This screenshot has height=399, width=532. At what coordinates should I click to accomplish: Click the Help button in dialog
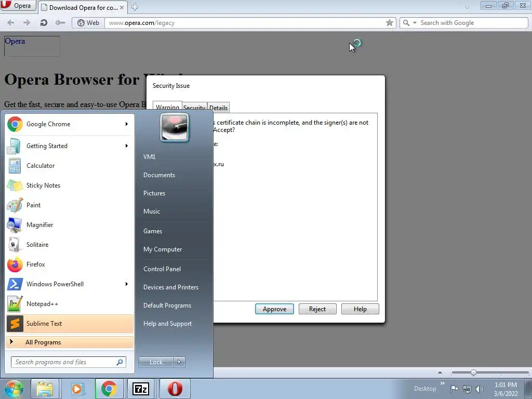tap(360, 309)
